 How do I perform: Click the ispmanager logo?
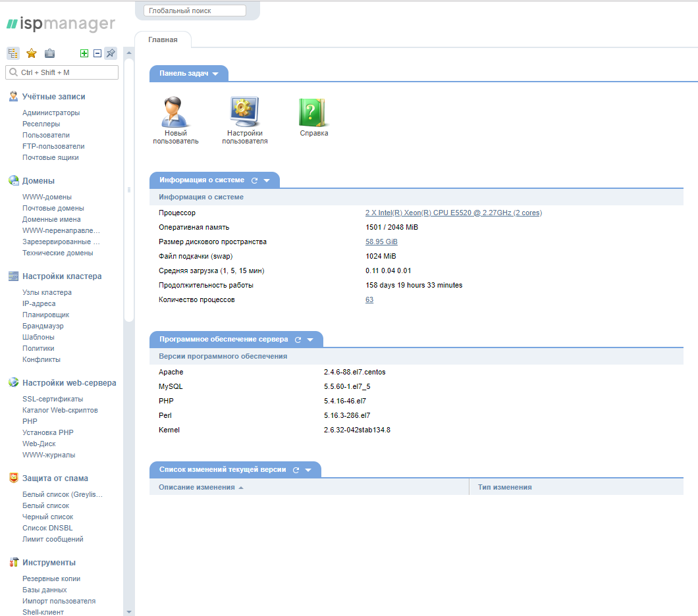click(x=61, y=24)
